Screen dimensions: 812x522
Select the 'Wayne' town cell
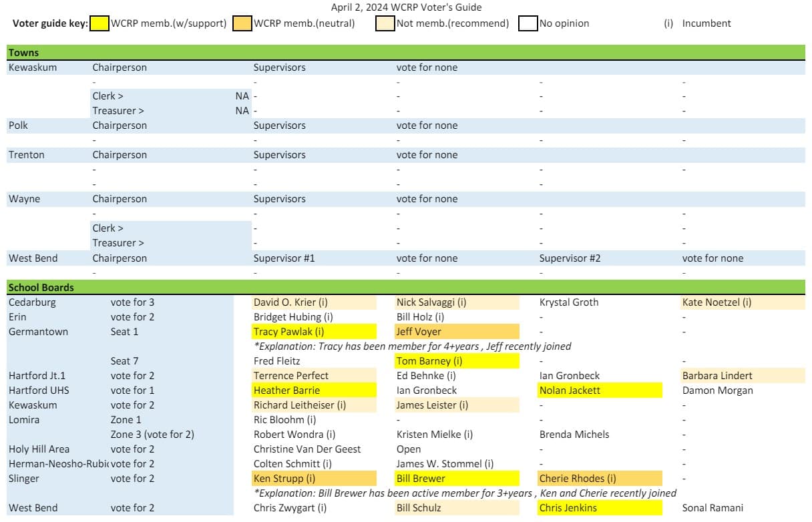point(24,199)
